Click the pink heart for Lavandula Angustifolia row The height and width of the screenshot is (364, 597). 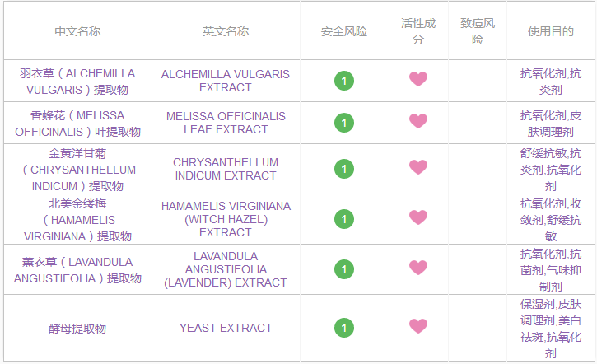click(x=418, y=268)
